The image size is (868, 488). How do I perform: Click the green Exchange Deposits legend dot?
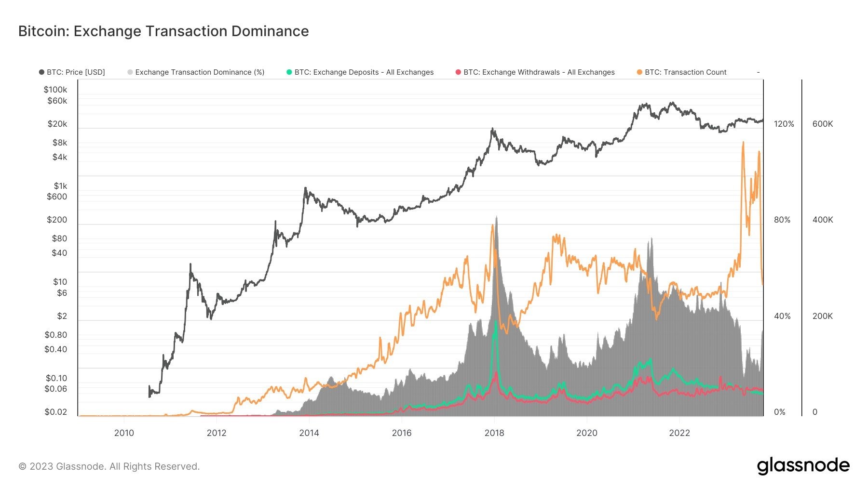click(x=288, y=72)
